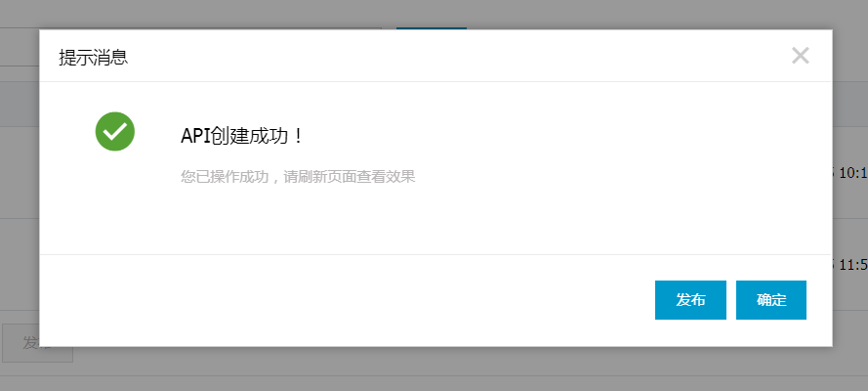Click the dark blue button above dialog
868x391 pixels.
point(432,28)
